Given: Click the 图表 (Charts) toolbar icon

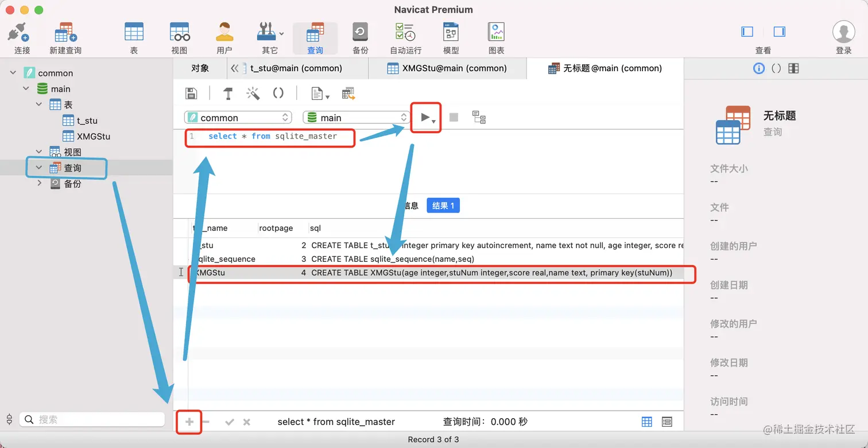Looking at the screenshot, I should [496, 38].
